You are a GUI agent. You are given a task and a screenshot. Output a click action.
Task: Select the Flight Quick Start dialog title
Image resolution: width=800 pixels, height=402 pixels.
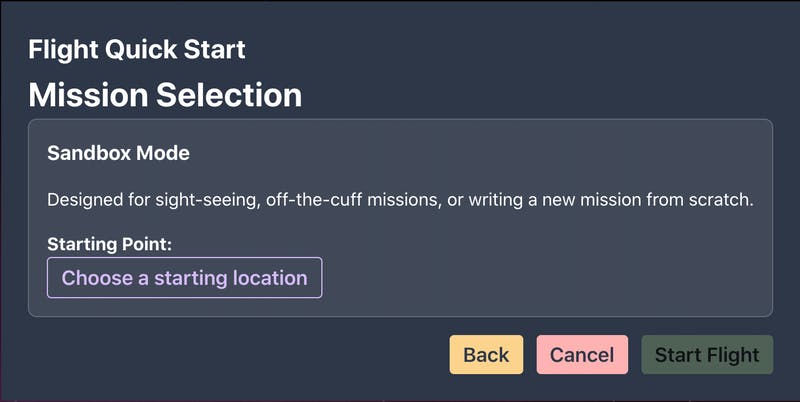[x=137, y=49]
